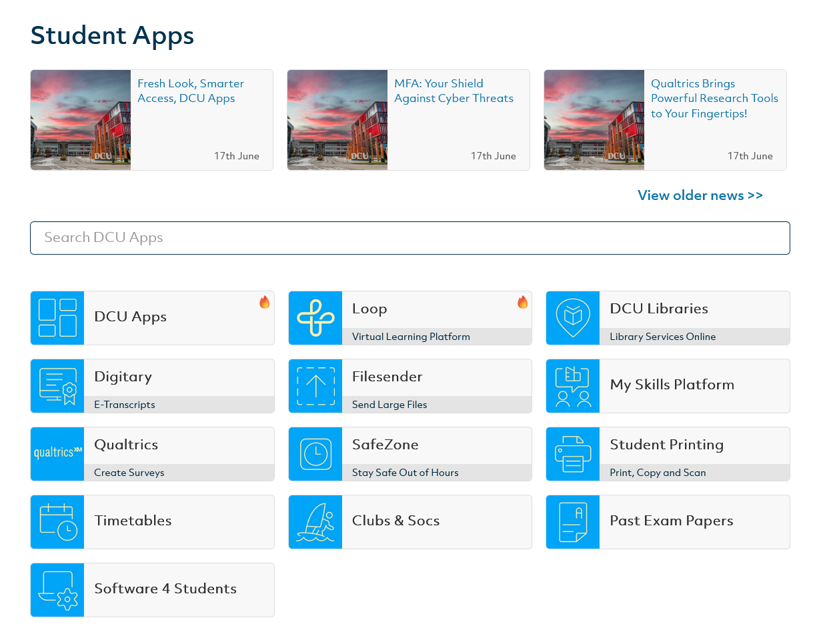Click 'Print, Copy and Scan' subtitle
Screen dimensions: 831x644
tap(658, 473)
